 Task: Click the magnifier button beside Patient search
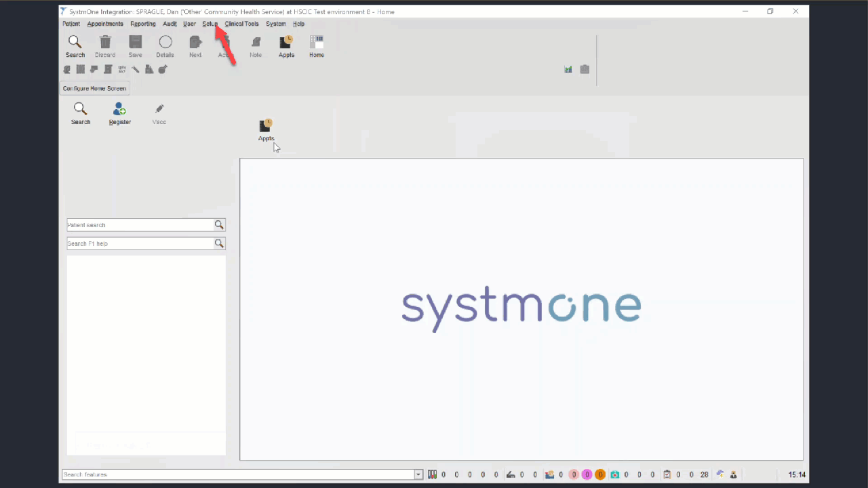[219, 225]
